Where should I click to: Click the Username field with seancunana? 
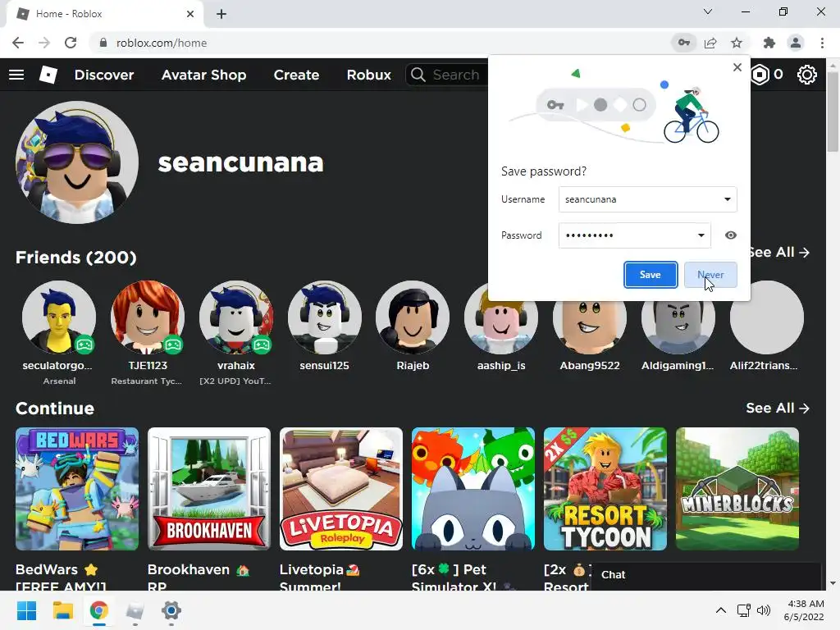(648, 199)
